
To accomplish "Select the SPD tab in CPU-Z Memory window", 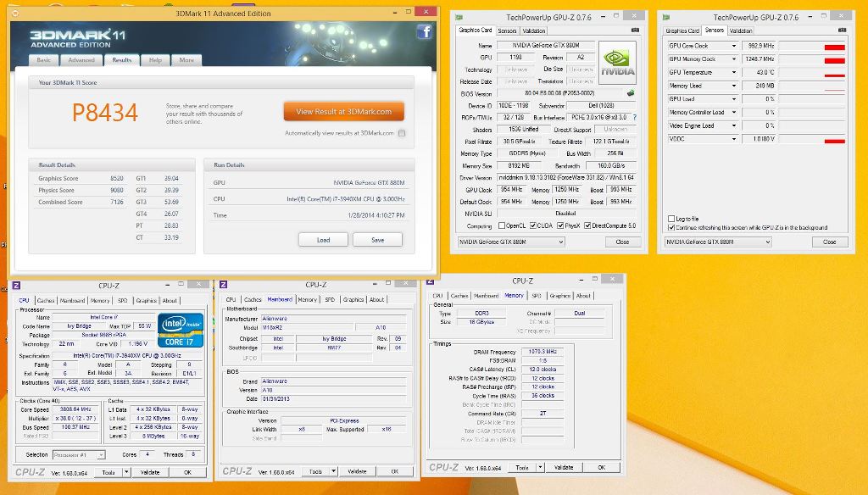I will tap(537, 296).
